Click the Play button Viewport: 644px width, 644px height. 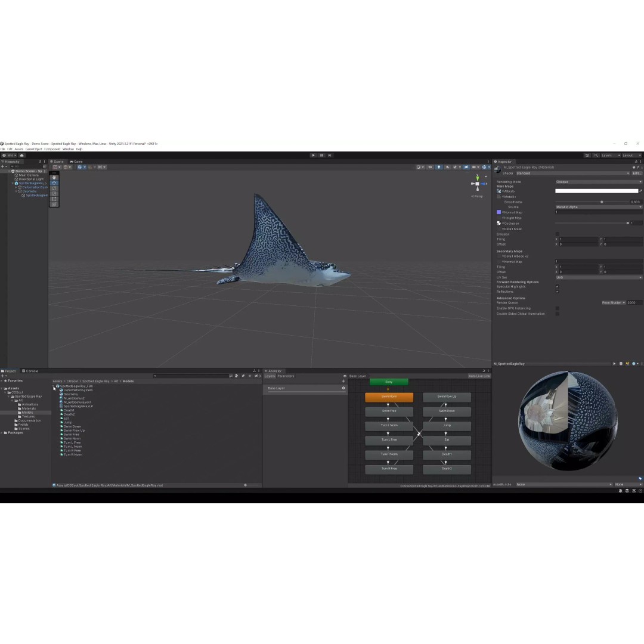(313, 155)
